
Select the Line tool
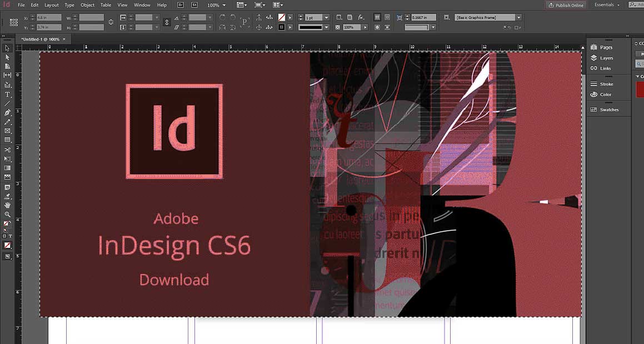7,103
